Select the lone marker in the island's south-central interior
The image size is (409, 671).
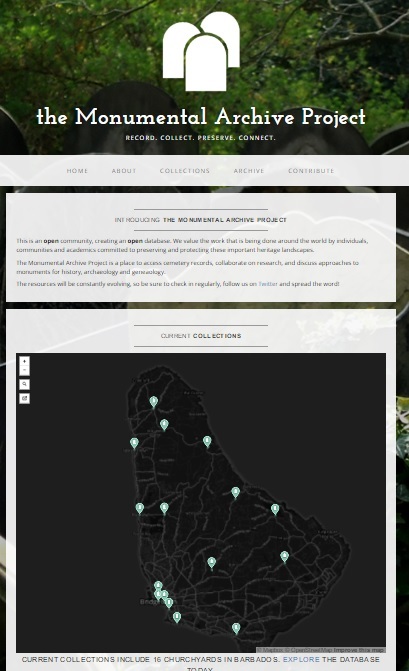211,562
